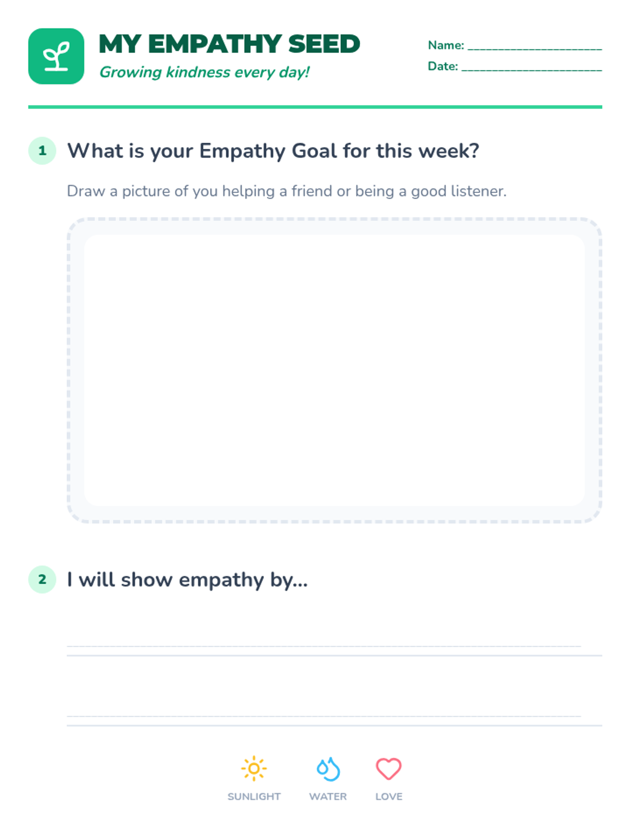
Task: Click the Empathy Goal question heading
Action: (x=273, y=151)
